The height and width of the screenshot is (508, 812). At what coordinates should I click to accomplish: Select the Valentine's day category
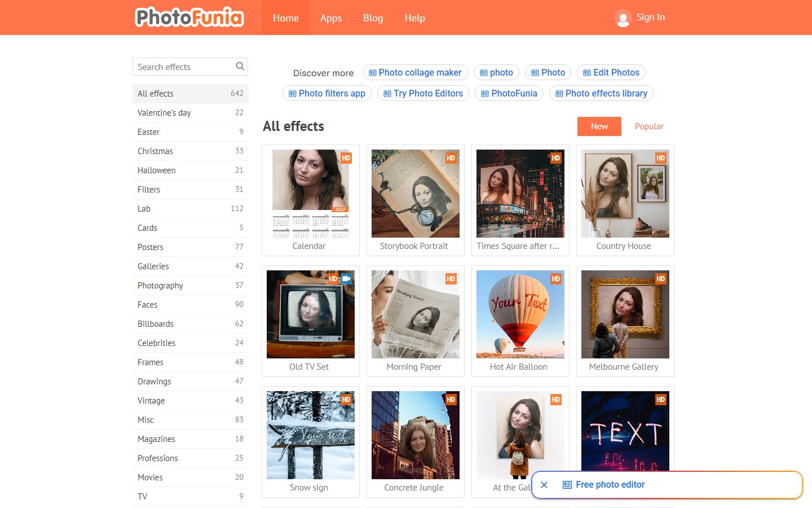pyautogui.click(x=191, y=113)
